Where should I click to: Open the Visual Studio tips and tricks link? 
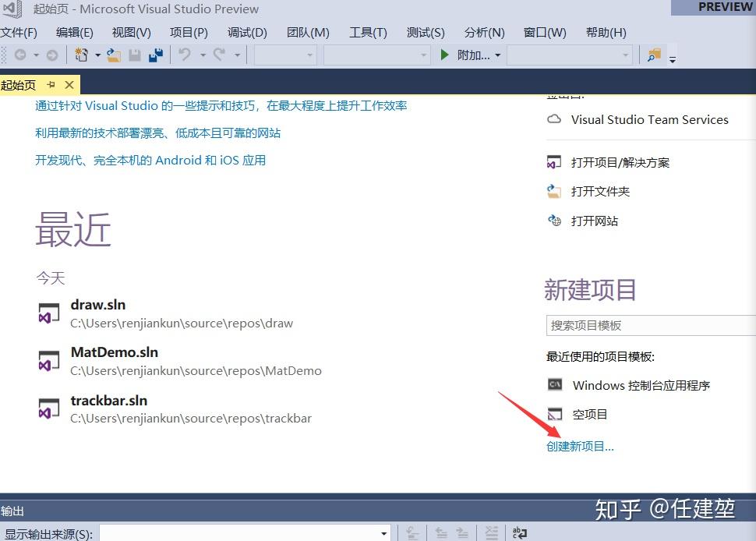[x=221, y=105]
